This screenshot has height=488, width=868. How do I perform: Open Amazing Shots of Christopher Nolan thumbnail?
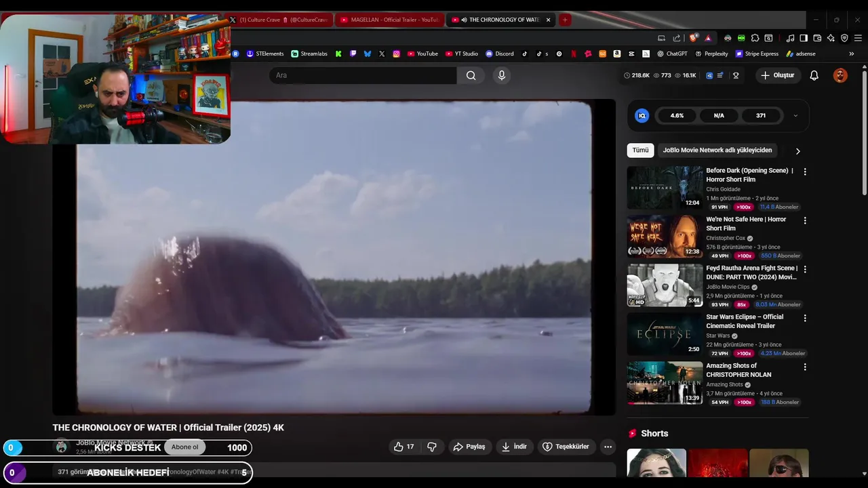coord(665,383)
